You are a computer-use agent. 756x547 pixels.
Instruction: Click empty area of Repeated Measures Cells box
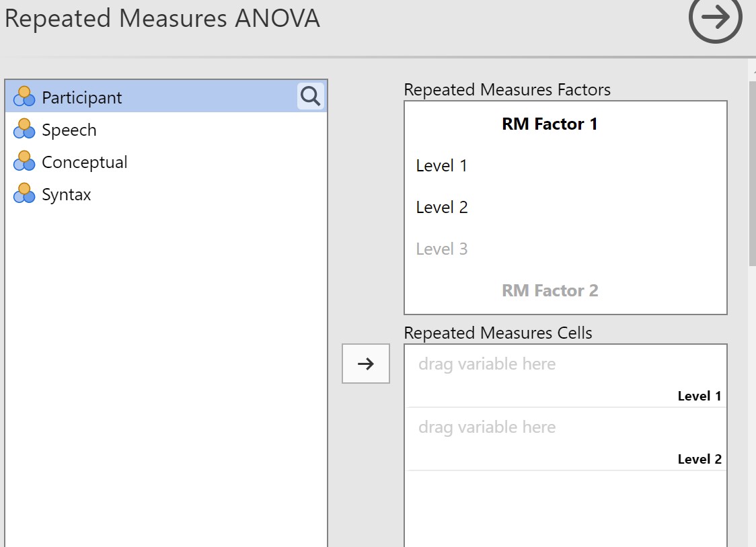[x=566, y=509]
